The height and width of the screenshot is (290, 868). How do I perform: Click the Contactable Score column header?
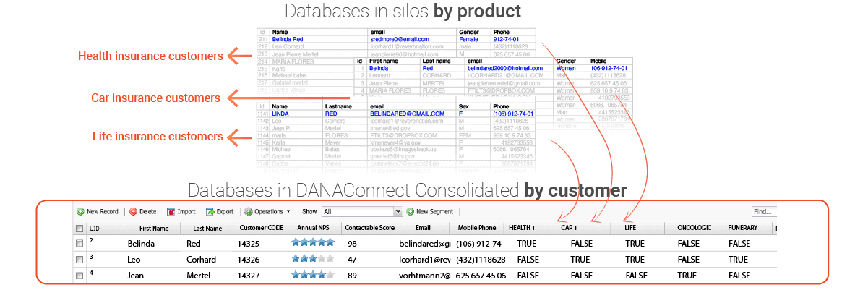coord(369,229)
